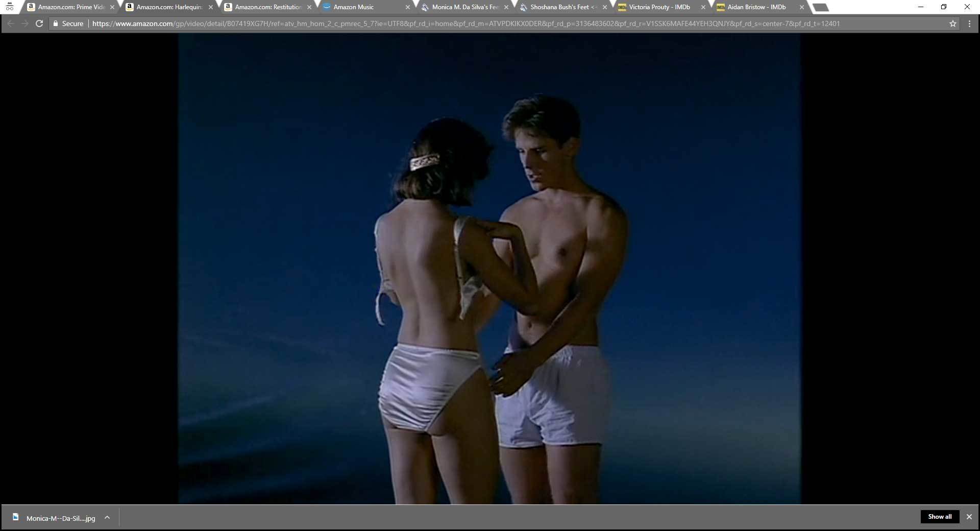
Task: Click Show all downloads button
Action: (x=939, y=517)
